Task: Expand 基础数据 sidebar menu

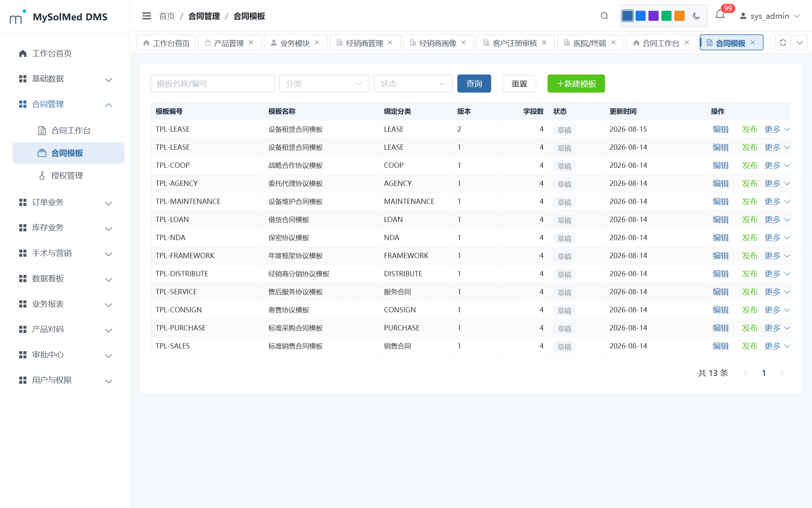Action: [68, 79]
